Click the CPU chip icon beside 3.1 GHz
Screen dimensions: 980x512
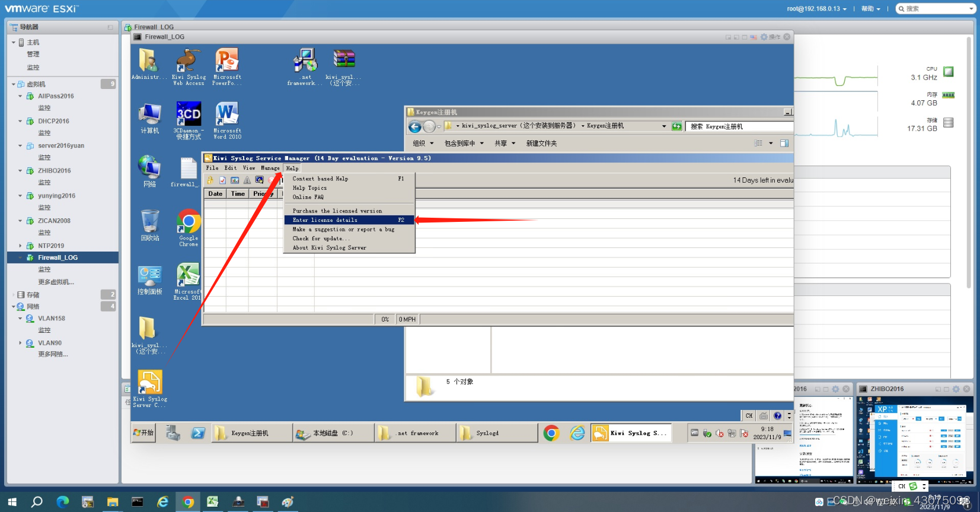pyautogui.click(x=949, y=72)
